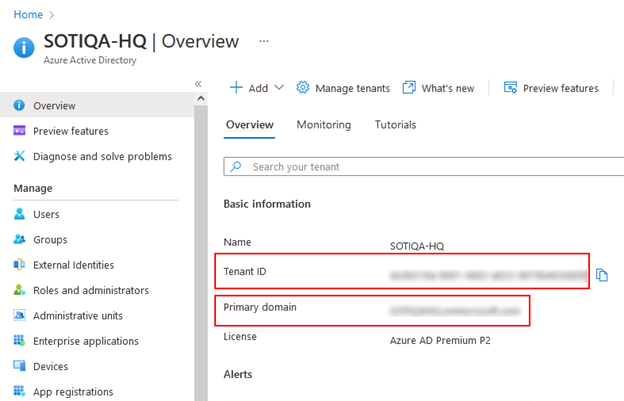
Task: Click the Roles and administrators icon
Action: pyautogui.click(x=19, y=290)
